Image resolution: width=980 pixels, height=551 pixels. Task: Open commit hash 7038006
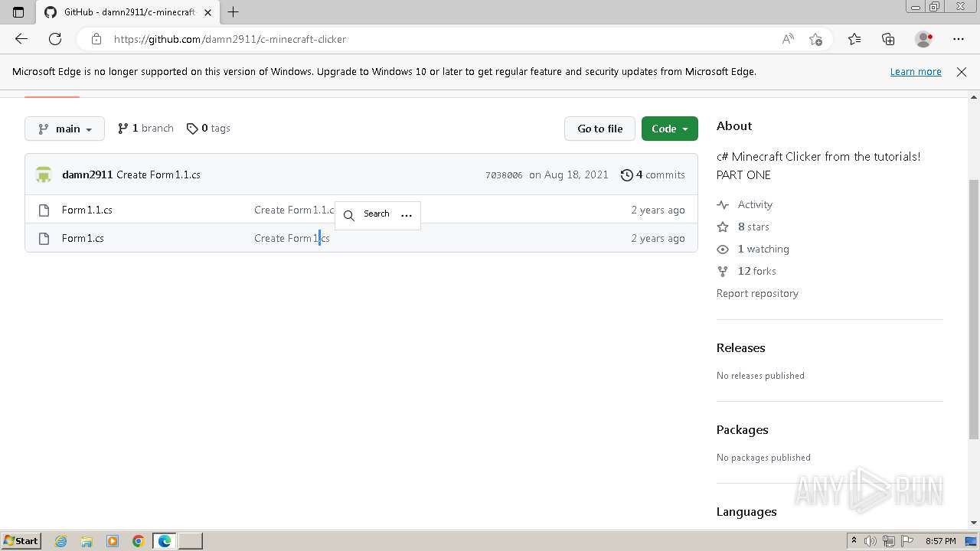(504, 175)
